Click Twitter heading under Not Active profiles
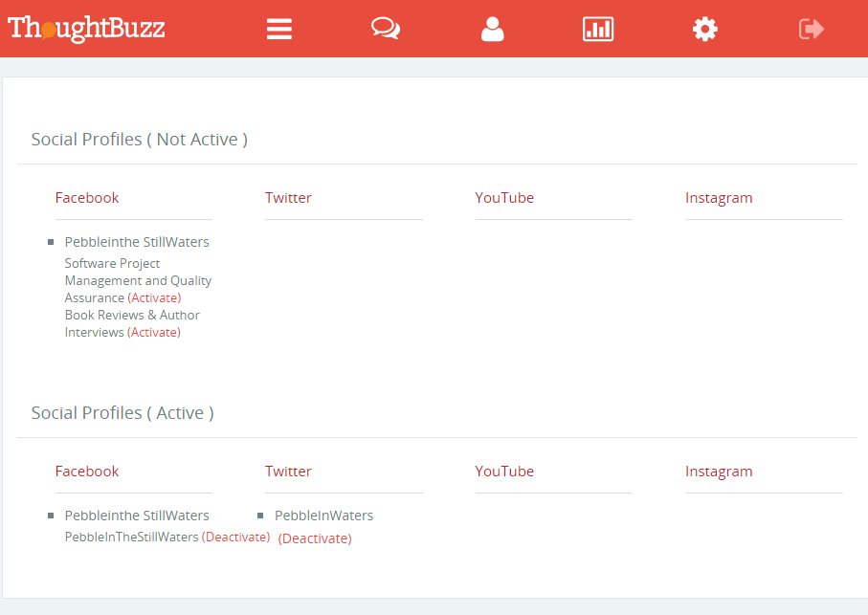 click(288, 197)
